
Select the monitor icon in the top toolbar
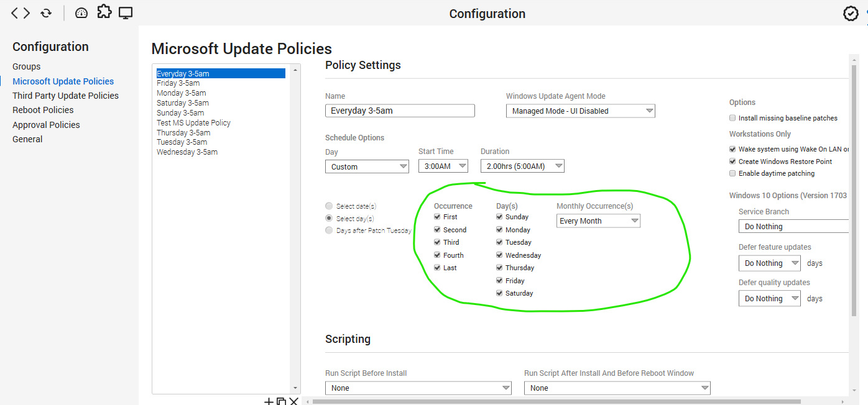pos(126,12)
